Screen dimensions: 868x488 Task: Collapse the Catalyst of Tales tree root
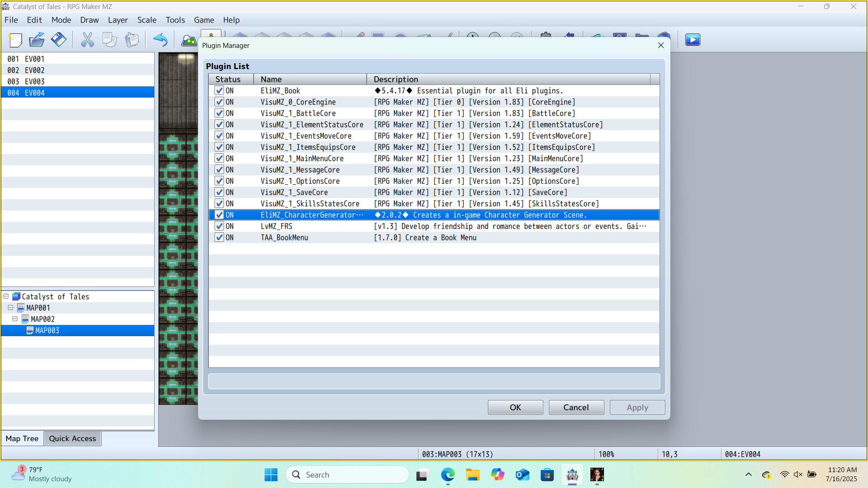(6, 296)
